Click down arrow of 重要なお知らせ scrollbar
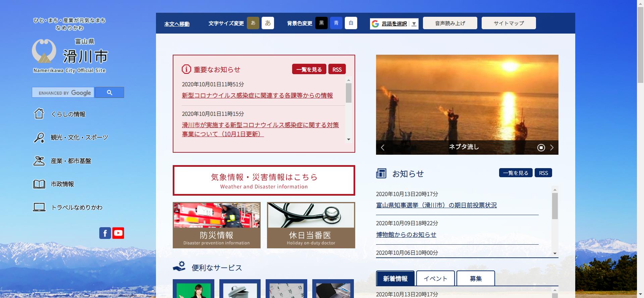This screenshot has width=644, height=298. pyautogui.click(x=348, y=139)
